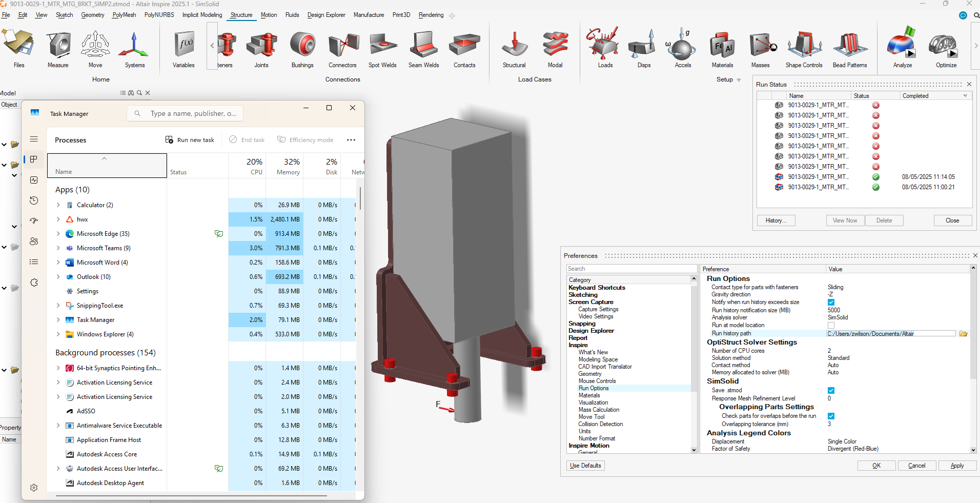Switch to the Geometry ribbon tab
Screen dimensions: 980x503
coord(92,15)
